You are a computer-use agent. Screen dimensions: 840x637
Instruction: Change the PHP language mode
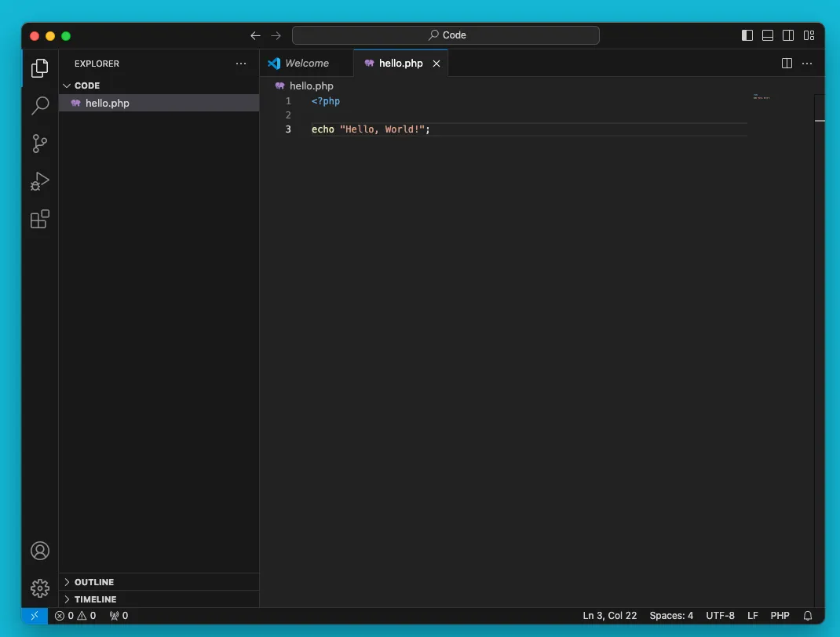pyautogui.click(x=780, y=616)
